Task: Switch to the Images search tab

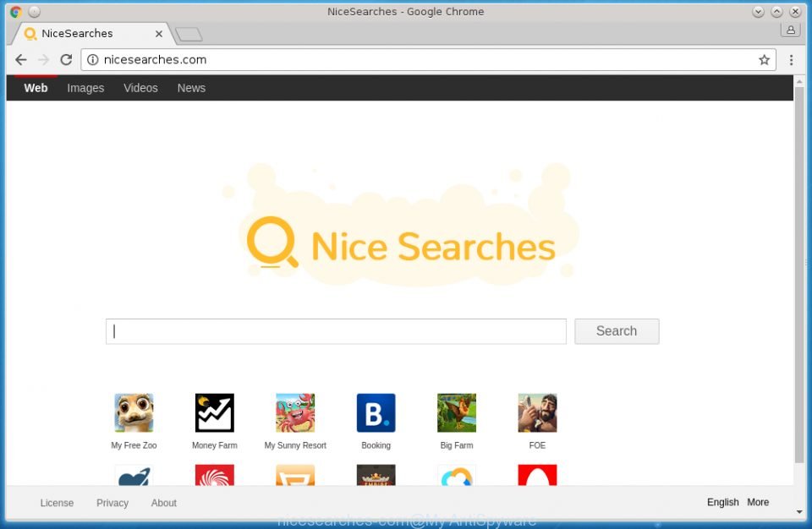Action: click(x=85, y=88)
